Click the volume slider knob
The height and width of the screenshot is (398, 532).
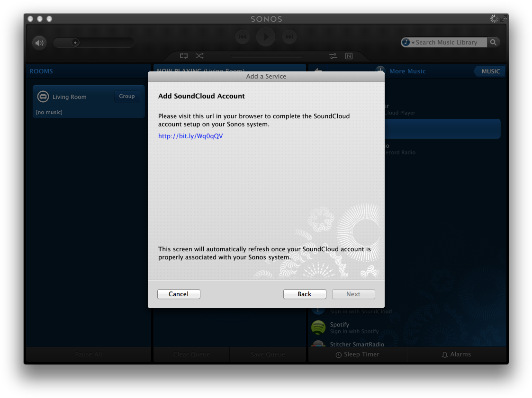point(75,43)
